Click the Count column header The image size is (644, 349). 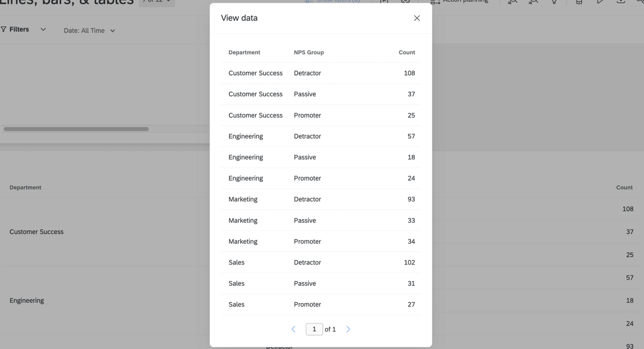406,52
